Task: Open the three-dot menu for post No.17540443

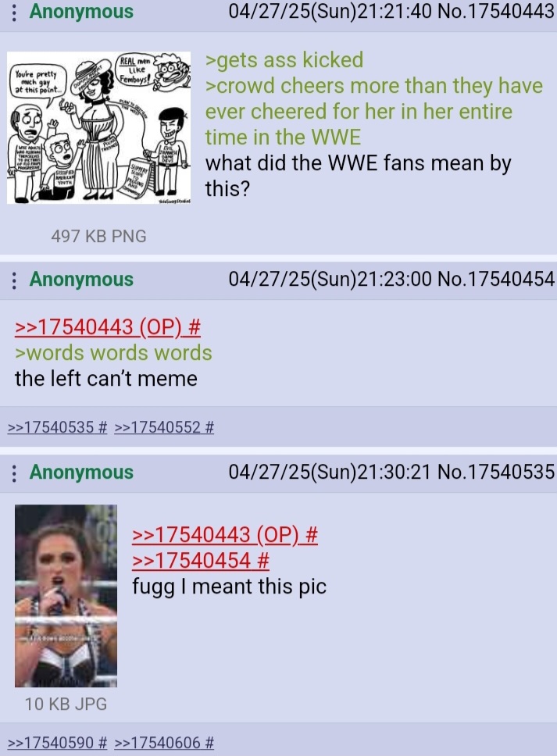Action: click(14, 12)
